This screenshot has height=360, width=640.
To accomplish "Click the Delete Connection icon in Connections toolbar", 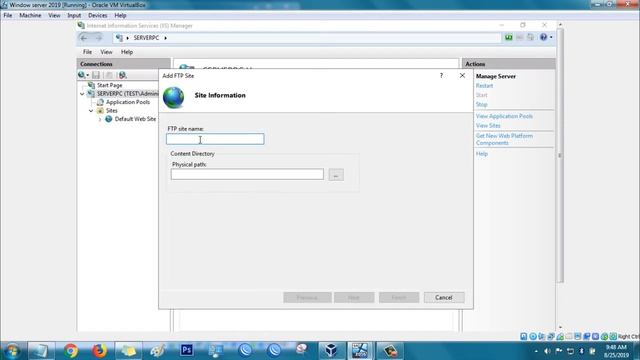I will coord(122,75).
